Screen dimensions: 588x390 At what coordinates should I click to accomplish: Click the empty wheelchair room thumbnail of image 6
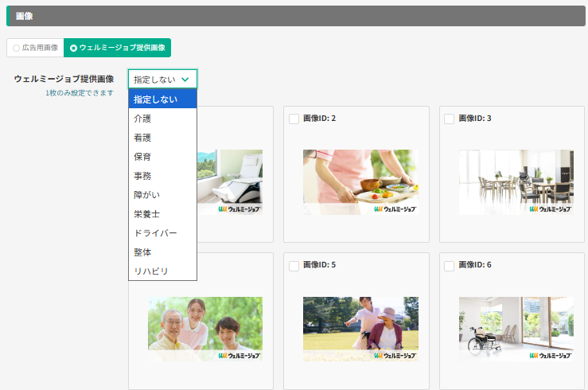coord(516,329)
